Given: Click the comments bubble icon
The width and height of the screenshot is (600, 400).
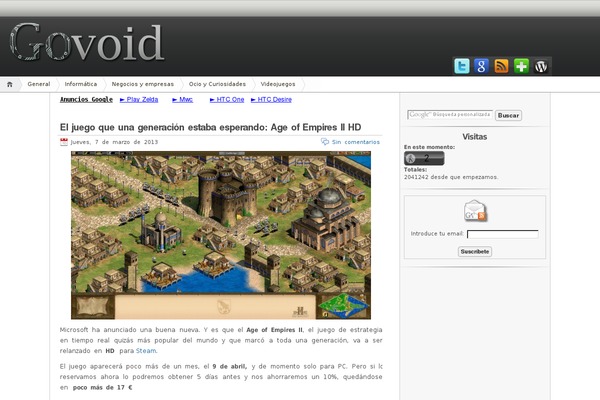Looking at the screenshot, I should (325, 142).
